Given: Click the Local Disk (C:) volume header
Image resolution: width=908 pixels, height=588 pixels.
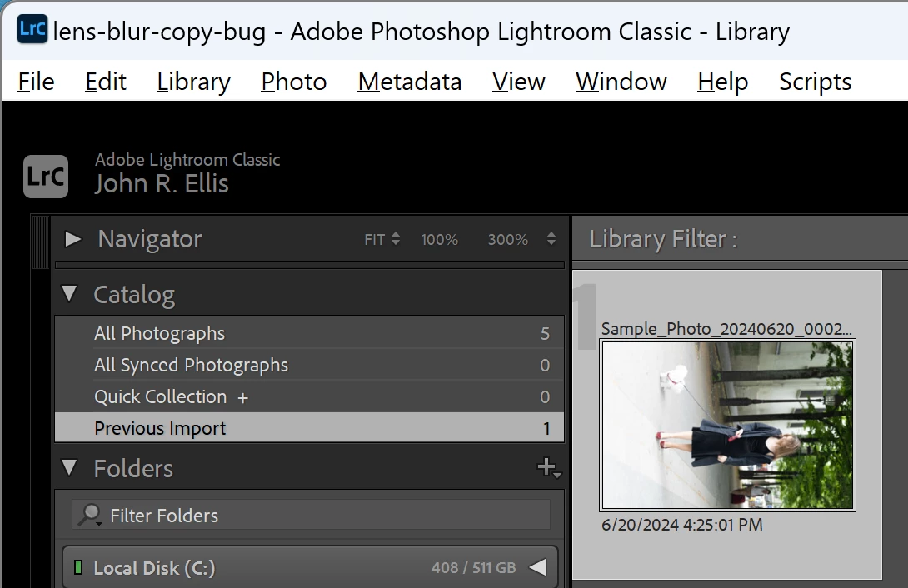Looking at the screenshot, I should pyautogui.click(x=310, y=567).
